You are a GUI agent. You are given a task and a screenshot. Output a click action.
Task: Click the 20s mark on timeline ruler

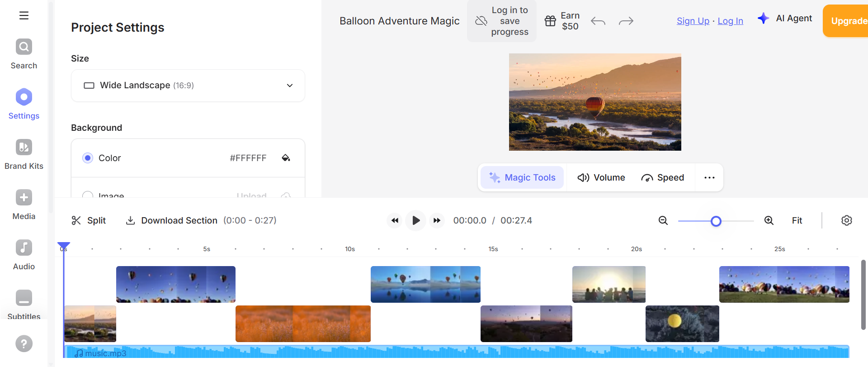tap(637, 249)
